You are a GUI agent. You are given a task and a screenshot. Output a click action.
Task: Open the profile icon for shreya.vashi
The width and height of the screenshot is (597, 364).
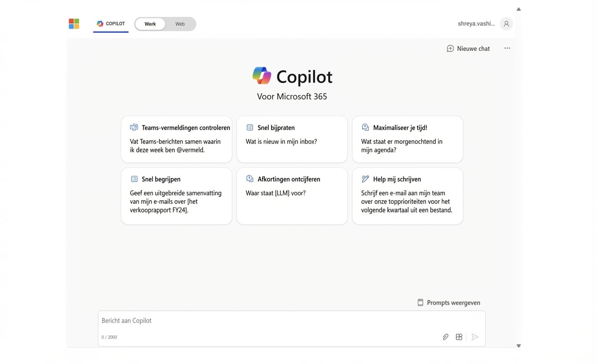[x=506, y=23]
